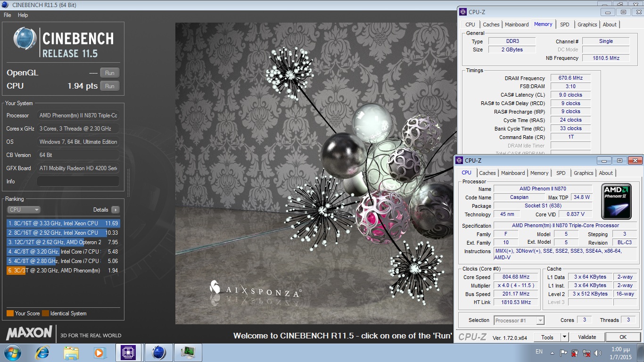Click the Info input field
This screenshot has width=644, height=362.
[78, 181]
